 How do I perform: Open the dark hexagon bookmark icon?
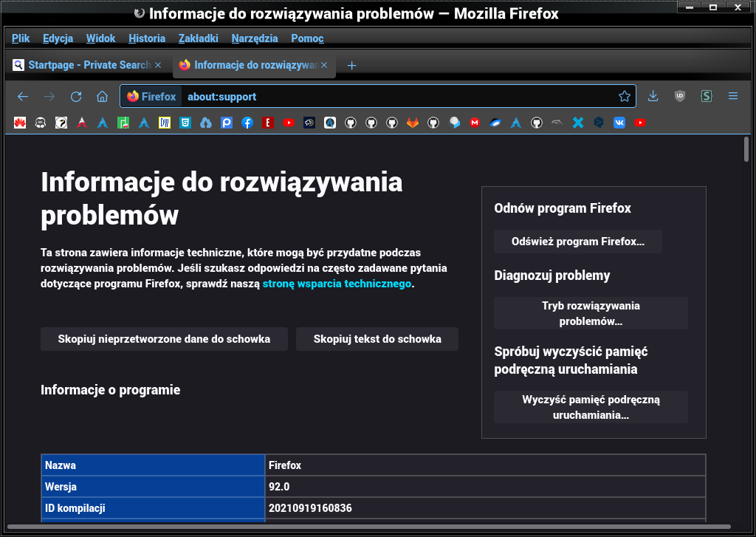pos(599,123)
